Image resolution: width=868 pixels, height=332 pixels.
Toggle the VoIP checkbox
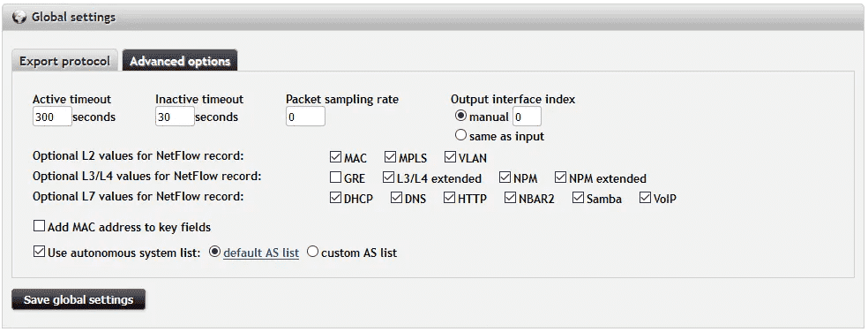coord(645,198)
